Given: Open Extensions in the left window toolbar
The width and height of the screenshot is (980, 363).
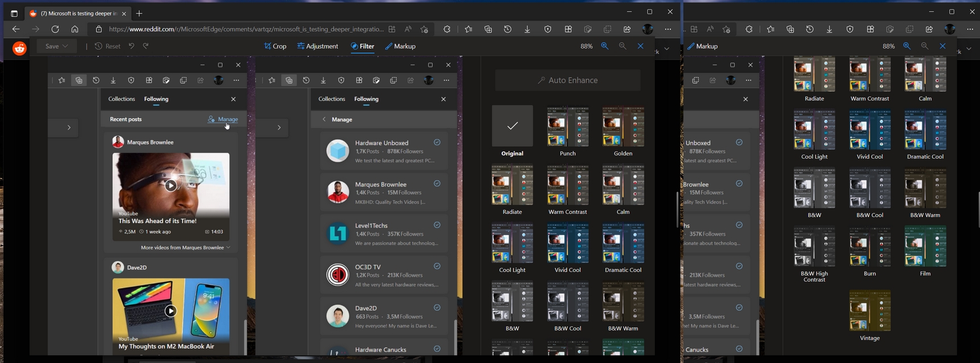Looking at the screenshot, I should [x=447, y=29].
